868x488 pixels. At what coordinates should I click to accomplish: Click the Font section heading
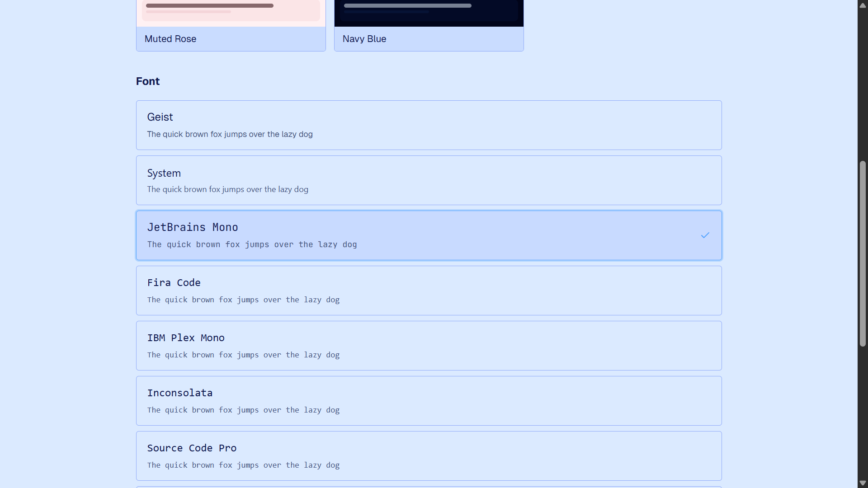click(x=148, y=81)
